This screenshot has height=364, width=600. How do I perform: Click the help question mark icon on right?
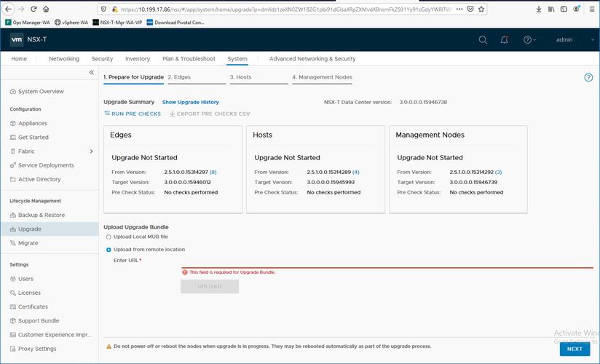[588, 77]
